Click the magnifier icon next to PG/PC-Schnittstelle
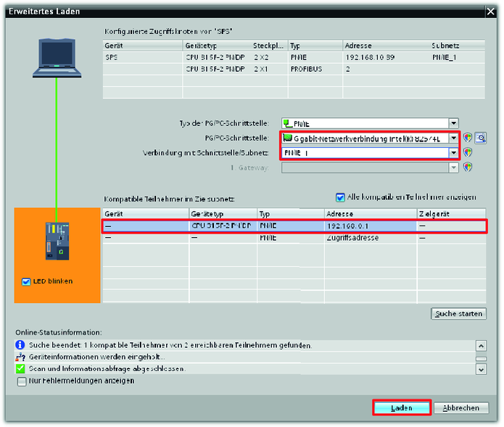This screenshot has width=504, height=427. pos(480,138)
